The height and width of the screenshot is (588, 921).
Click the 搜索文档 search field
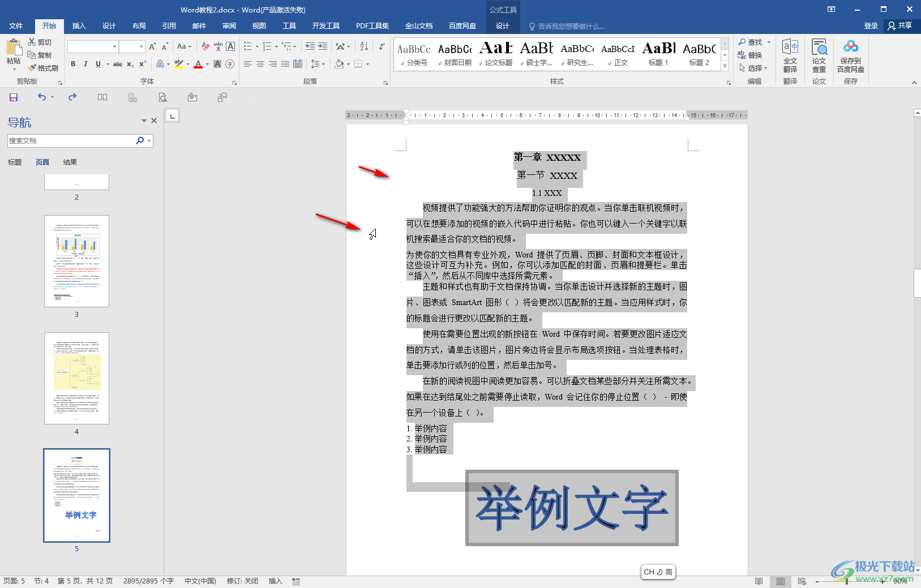tap(70, 140)
